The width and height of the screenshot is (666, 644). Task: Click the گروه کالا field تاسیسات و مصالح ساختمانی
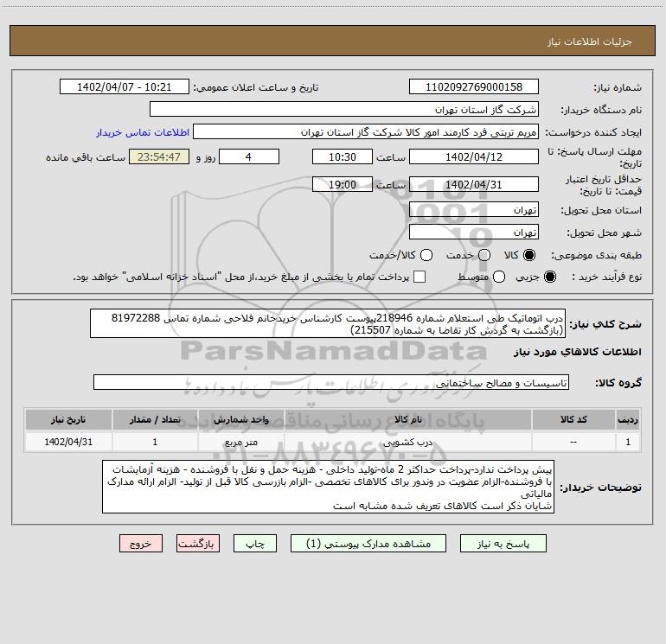(x=331, y=382)
